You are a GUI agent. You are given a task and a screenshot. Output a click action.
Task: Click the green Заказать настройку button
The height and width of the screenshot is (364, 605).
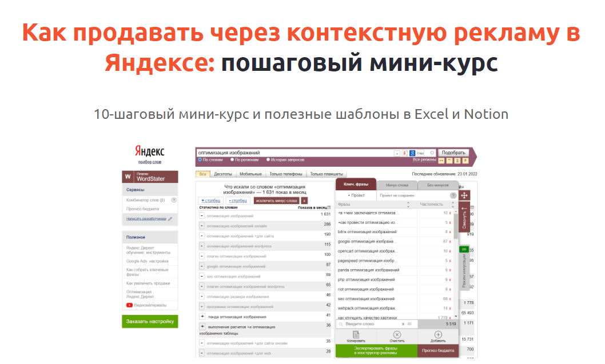(149, 321)
